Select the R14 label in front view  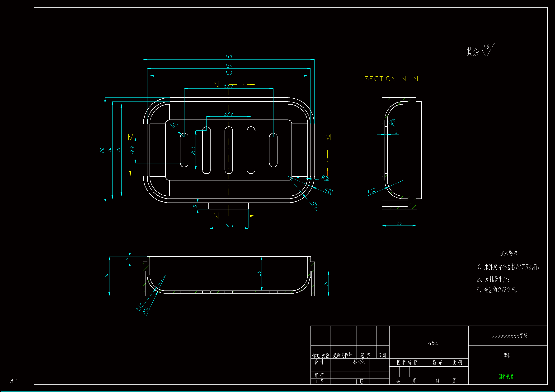[146, 311]
